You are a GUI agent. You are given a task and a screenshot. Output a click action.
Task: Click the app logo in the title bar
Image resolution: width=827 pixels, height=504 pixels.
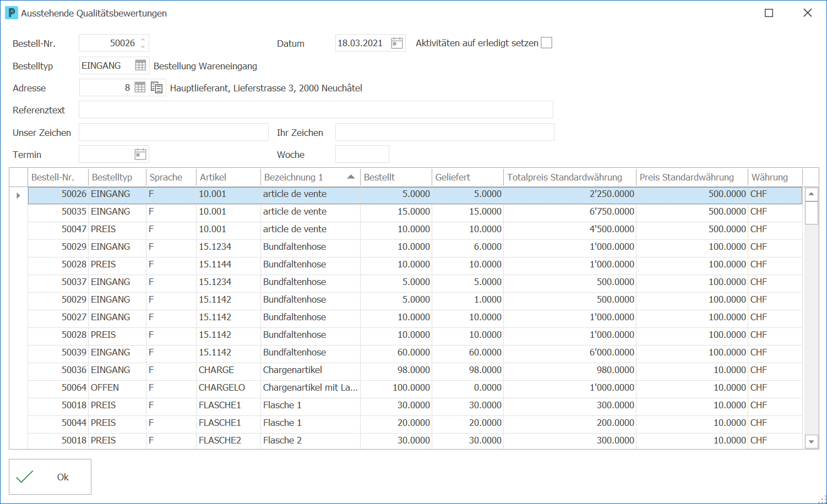(11, 13)
